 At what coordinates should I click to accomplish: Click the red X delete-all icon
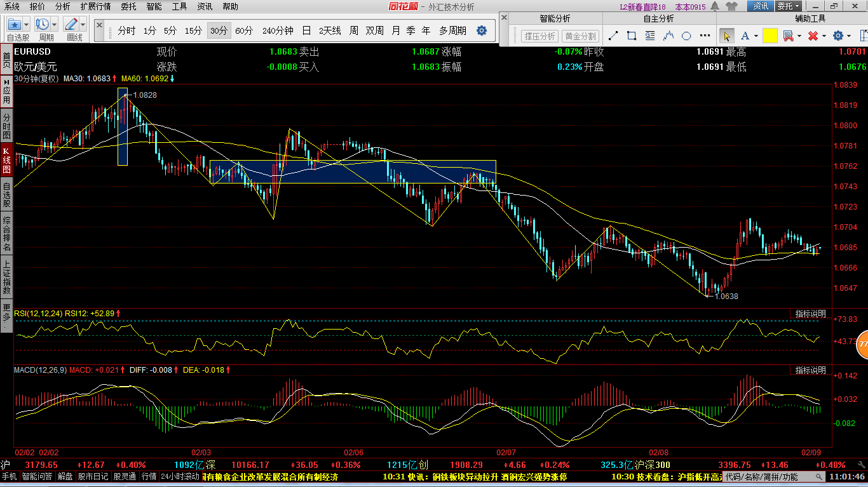[813, 36]
